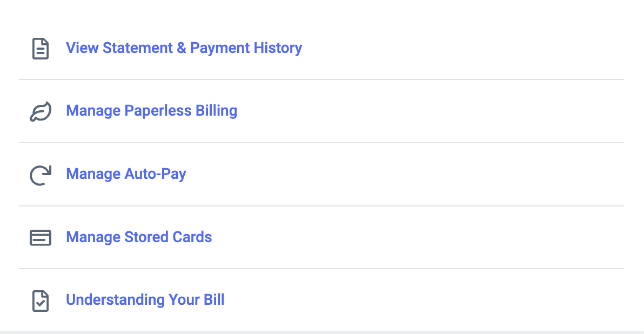Click the checkmark document icon for Understanding Bill
This screenshot has width=644, height=334.
click(41, 300)
